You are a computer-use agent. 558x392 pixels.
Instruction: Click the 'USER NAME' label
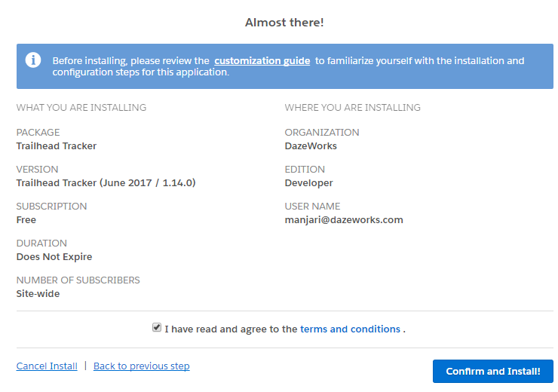[312, 207]
